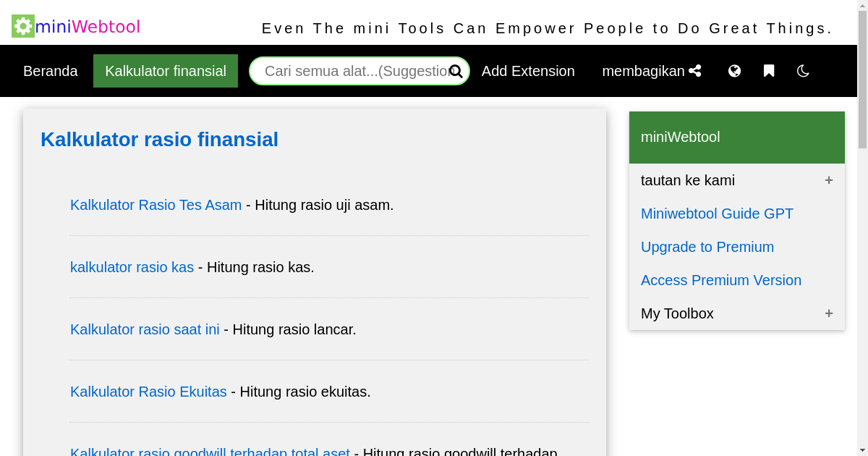Select the Kalkulator finansial tab
The image size is (868, 456).
click(x=165, y=71)
